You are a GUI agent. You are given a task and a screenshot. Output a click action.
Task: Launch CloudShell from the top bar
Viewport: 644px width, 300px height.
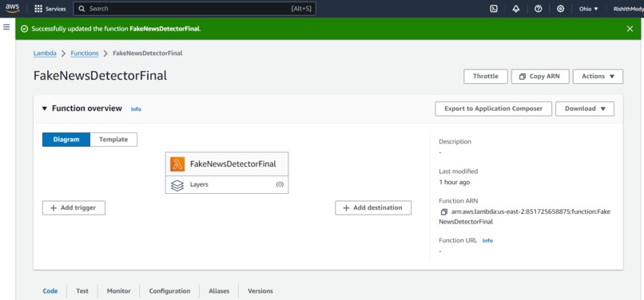[x=494, y=9]
